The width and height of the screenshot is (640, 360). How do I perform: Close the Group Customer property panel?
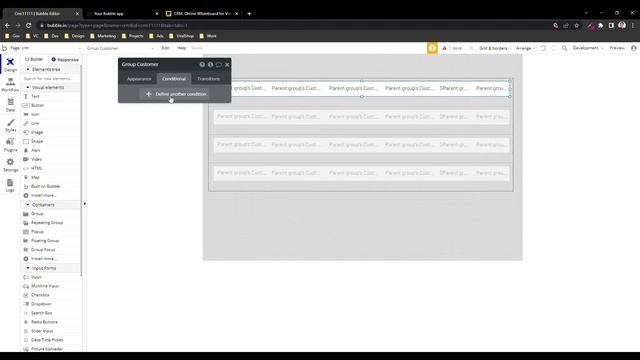(x=227, y=64)
